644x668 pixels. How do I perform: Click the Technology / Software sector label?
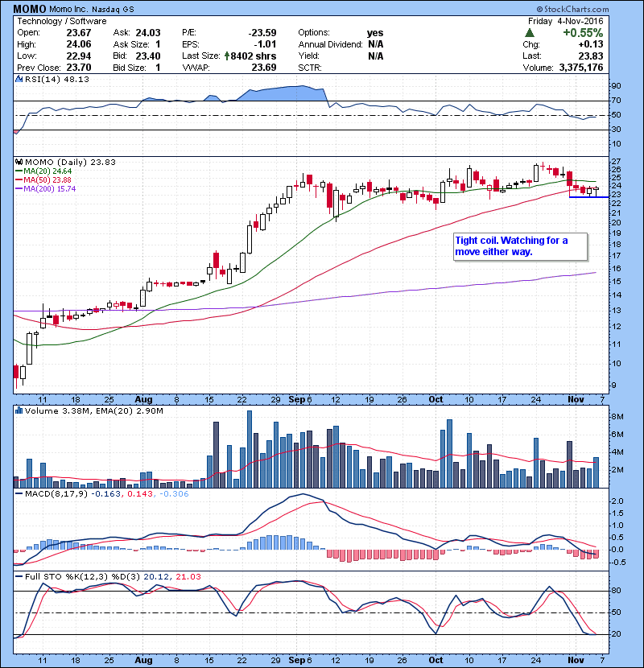[x=62, y=21]
